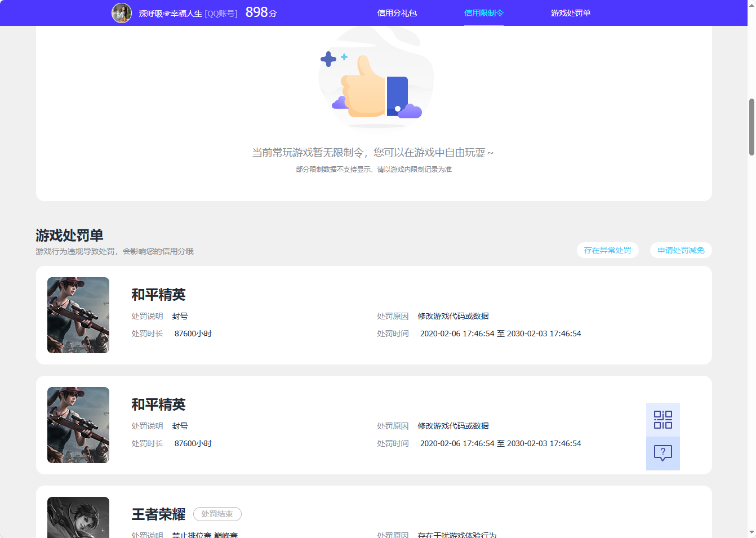Click penalty time range in first card
This screenshot has height=538, width=756.
[x=501, y=334]
